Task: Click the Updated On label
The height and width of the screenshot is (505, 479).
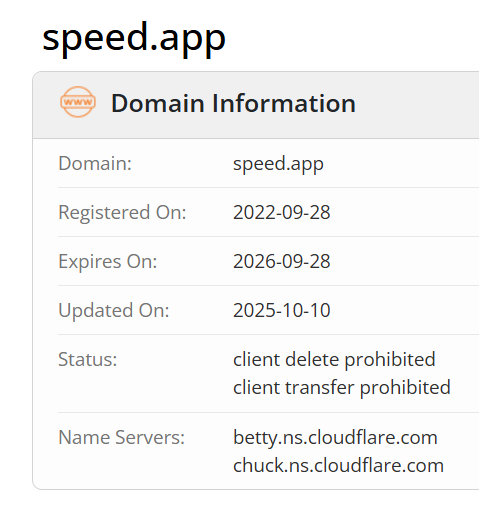Action: tap(114, 310)
